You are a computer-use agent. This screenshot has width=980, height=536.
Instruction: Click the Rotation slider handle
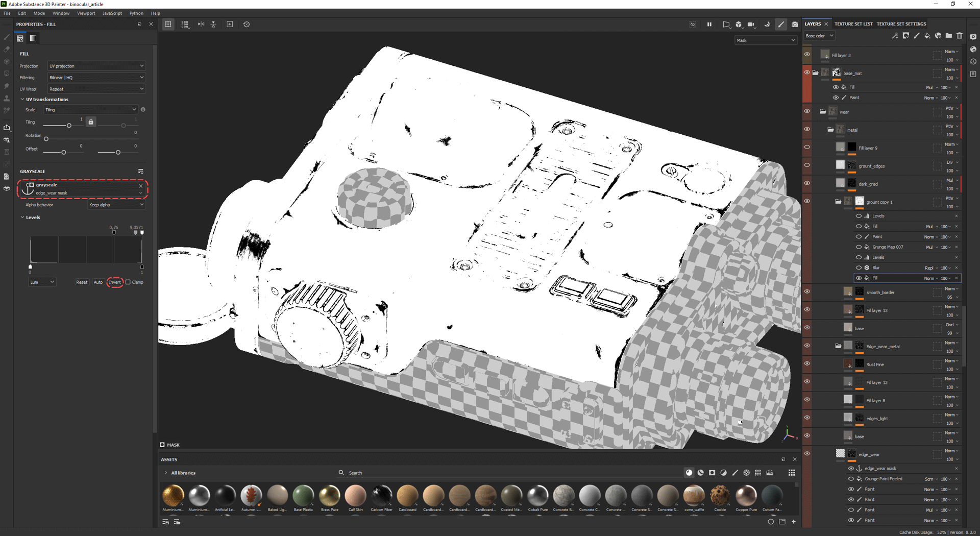46,139
